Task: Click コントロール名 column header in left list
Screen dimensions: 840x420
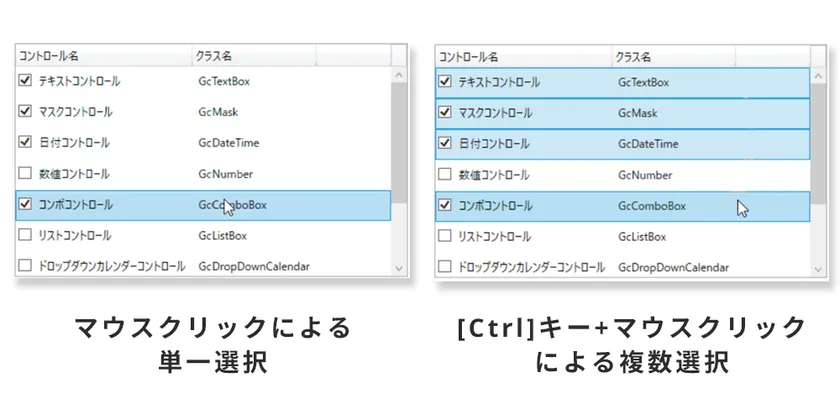Action: pyautogui.click(x=104, y=56)
